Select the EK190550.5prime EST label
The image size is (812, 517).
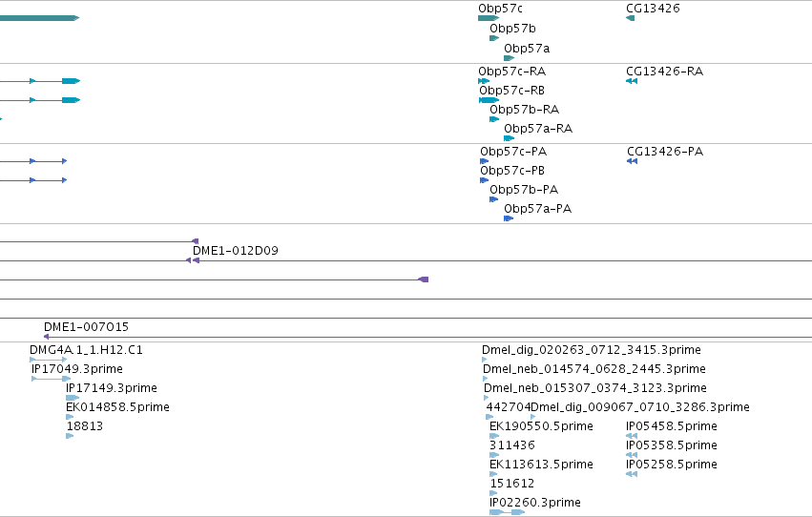pos(541,427)
